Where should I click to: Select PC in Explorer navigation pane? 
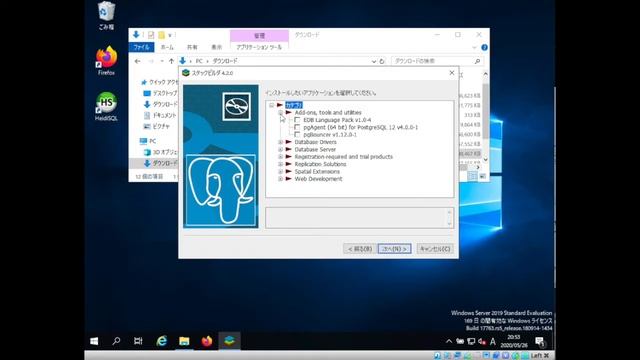coord(148,141)
